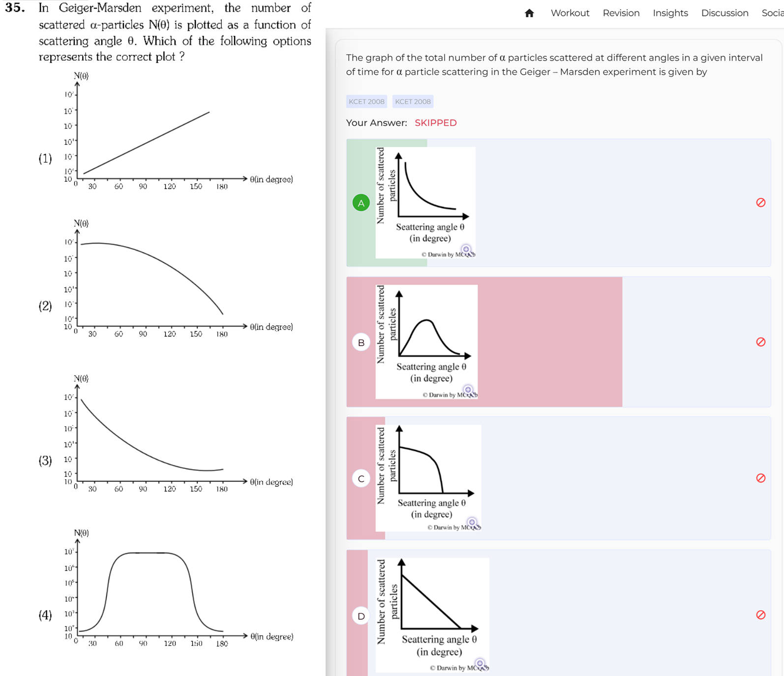The image size is (784, 676).
Task: Report option D with the flag icon
Action: pyautogui.click(x=760, y=615)
